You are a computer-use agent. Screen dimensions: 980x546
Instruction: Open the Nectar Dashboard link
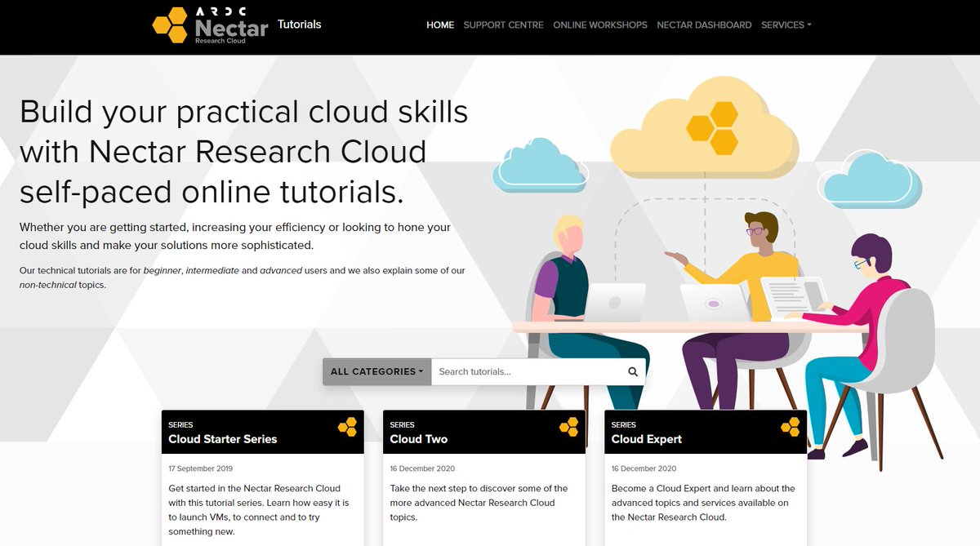[x=704, y=25]
